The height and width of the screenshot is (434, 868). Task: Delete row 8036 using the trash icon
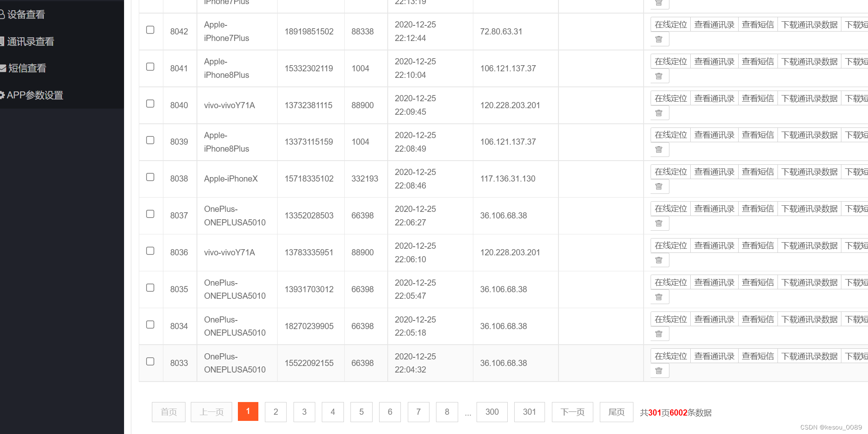[659, 260]
